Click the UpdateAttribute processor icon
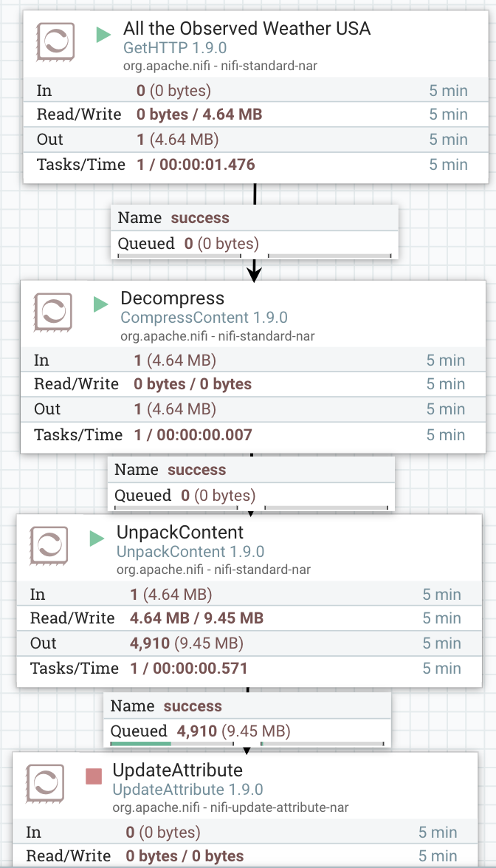The height and width of the screenshot is (868, 496). point(45,784)
